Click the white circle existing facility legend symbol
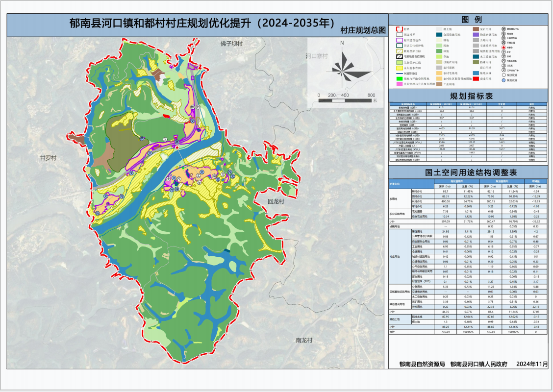The height and width of the screenshot is (392, 553). [x=503, y=75]
